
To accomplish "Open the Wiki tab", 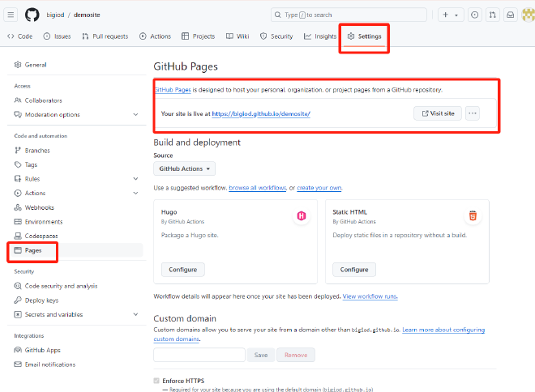I will [x=238, y=36].
